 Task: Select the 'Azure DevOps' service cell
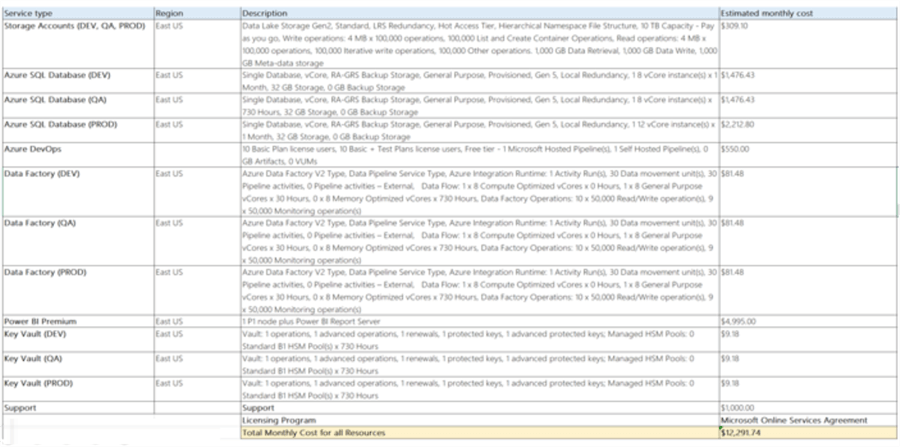click(x=78, y=154)
